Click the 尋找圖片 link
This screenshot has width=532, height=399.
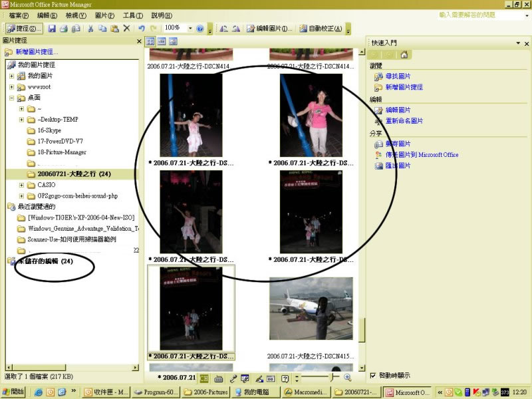click(x=398, y=76)
